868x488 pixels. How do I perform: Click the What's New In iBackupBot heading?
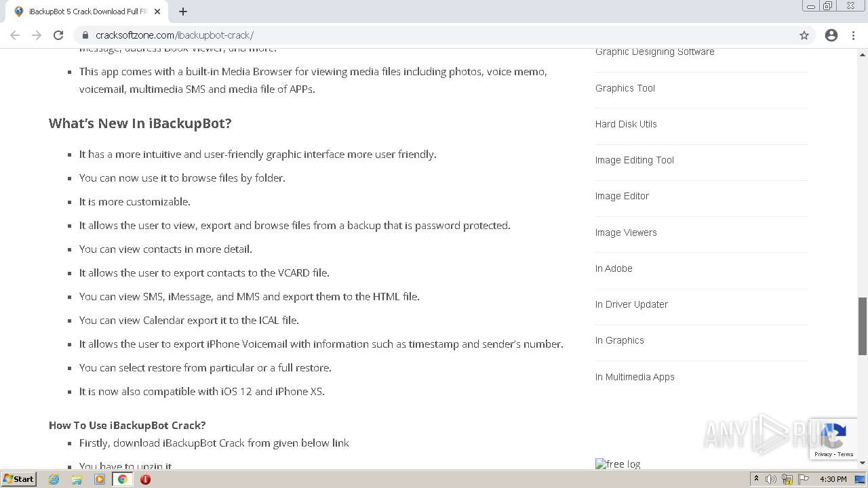[140, 123]
